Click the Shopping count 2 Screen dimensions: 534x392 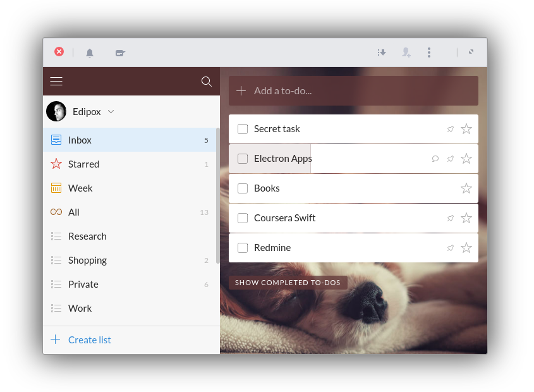pos(206,260)
